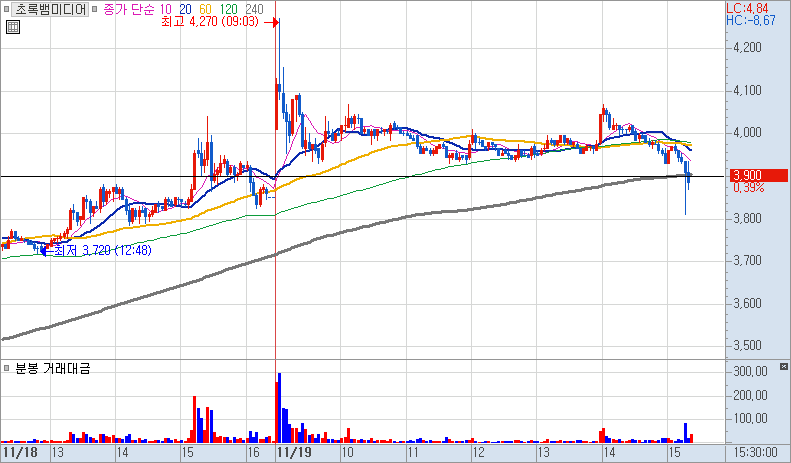Click the red 3,900 current price tag
The image size is (791, 463).
[x=759, y=176]
